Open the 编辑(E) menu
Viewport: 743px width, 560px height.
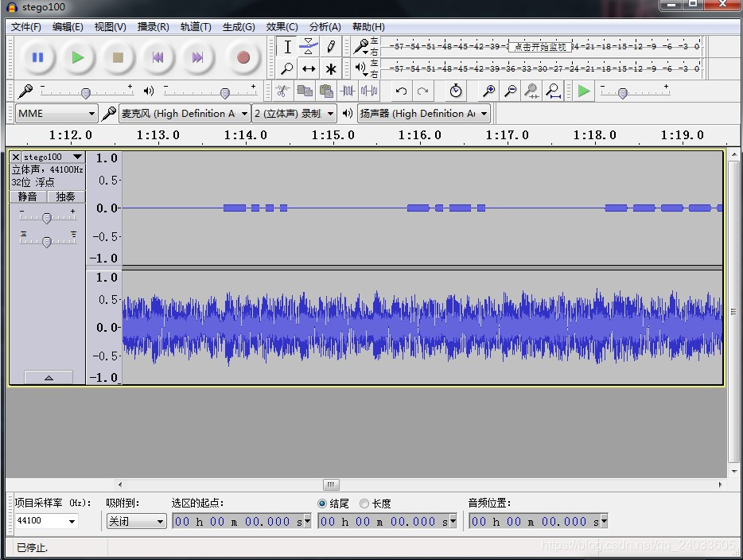68,27
